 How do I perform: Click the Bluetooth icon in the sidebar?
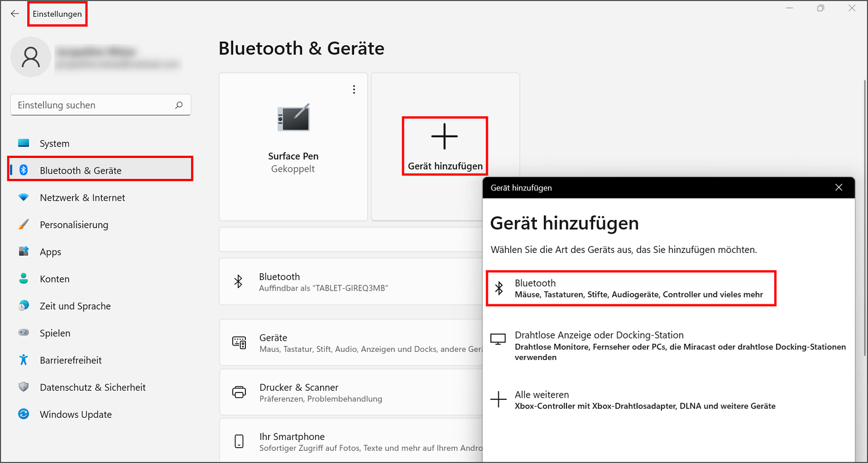coord(24,170)
